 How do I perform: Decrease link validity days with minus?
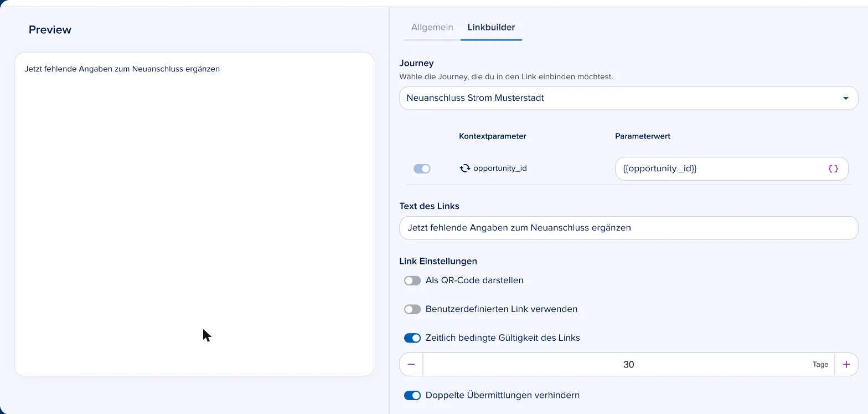click(411, 365)
